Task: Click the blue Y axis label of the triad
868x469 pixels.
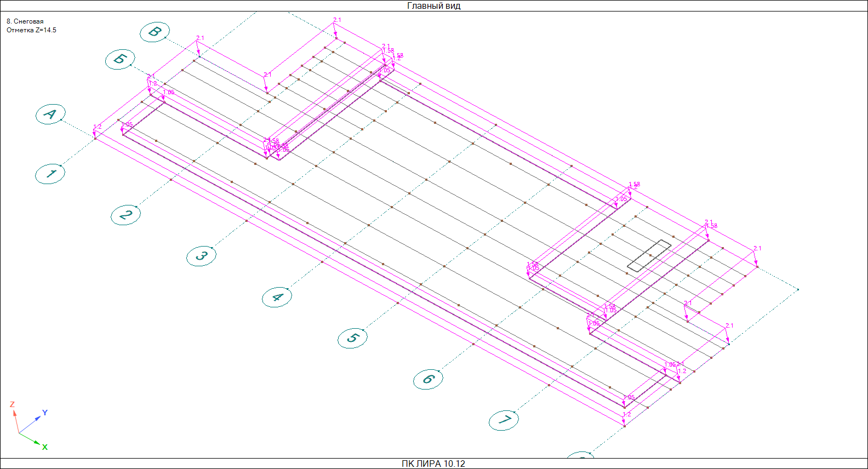Action: pos(45,413)
